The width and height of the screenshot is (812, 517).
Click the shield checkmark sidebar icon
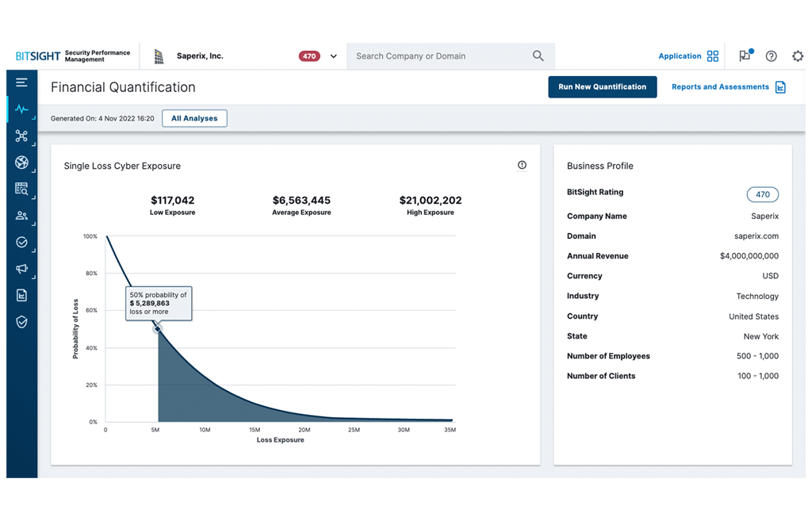(21, 322)
